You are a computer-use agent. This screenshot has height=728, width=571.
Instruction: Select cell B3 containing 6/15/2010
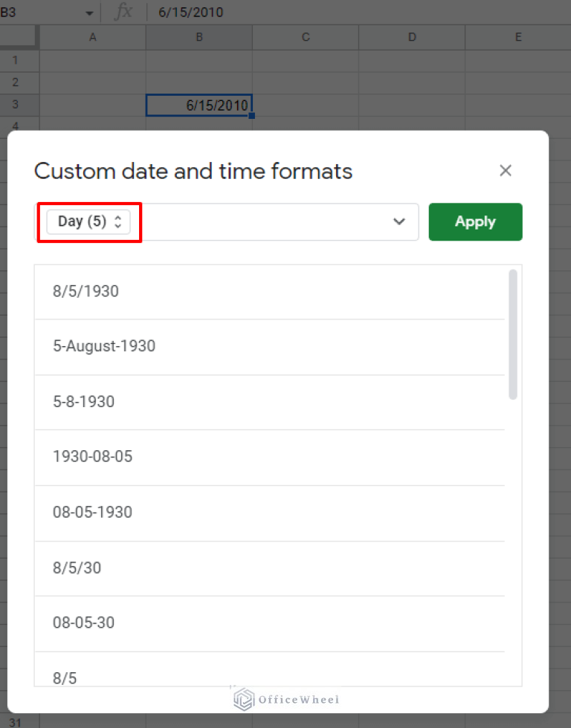click(199, 105)
